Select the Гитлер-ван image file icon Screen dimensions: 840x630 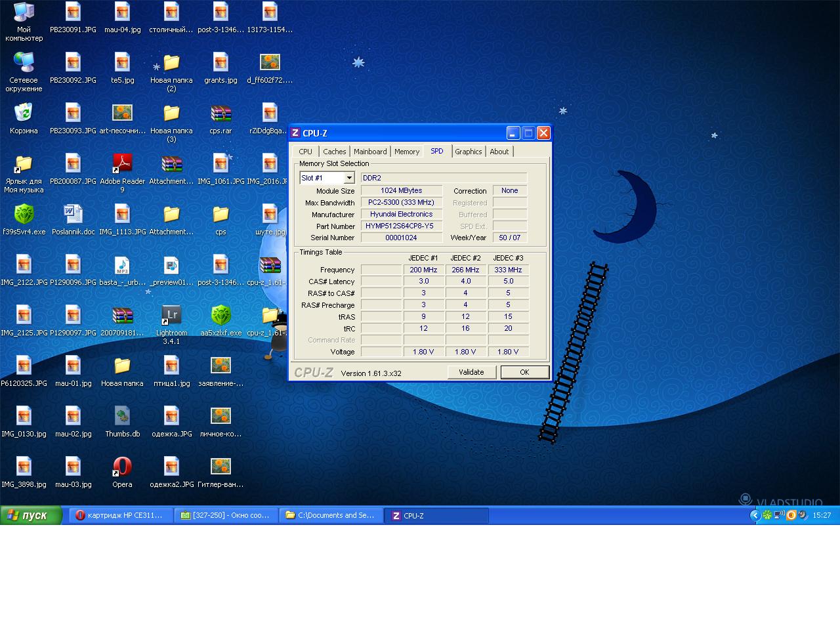[220, 467]
